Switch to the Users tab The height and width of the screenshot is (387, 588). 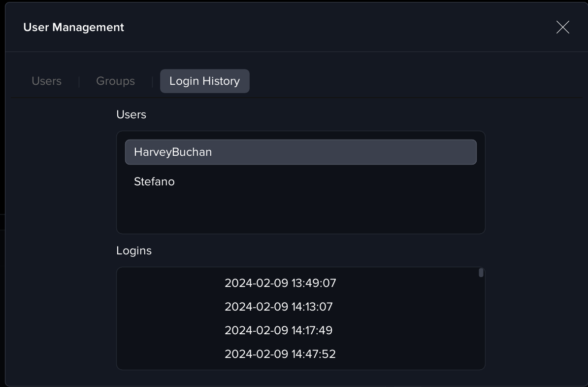[46, 81]
